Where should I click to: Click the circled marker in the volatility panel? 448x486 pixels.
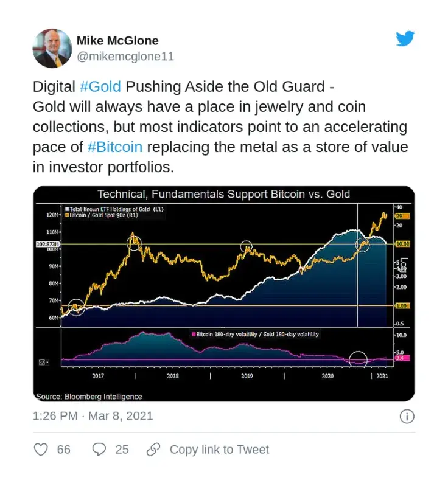pos(359,358)
